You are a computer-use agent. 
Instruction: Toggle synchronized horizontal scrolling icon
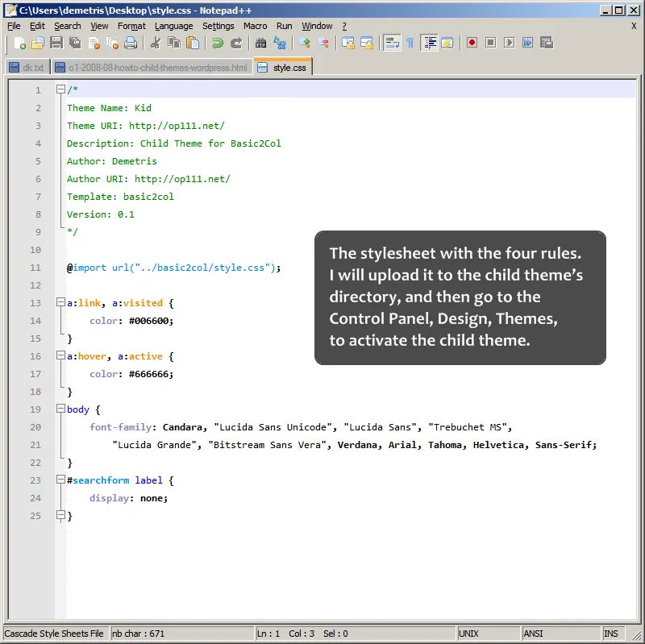(x=367, y=43)
